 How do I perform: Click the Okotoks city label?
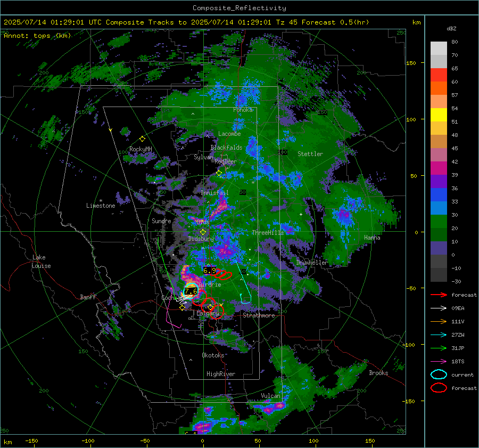click(213, 355)
